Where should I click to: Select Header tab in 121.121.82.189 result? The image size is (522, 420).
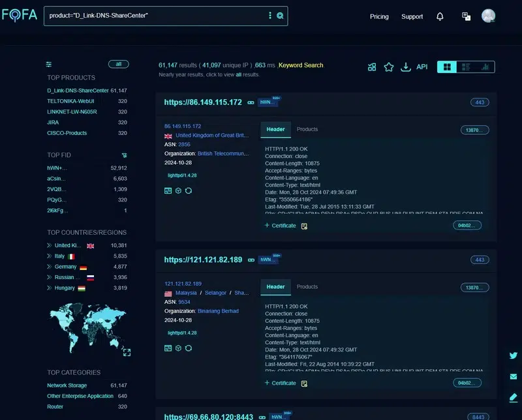point(275,286)
